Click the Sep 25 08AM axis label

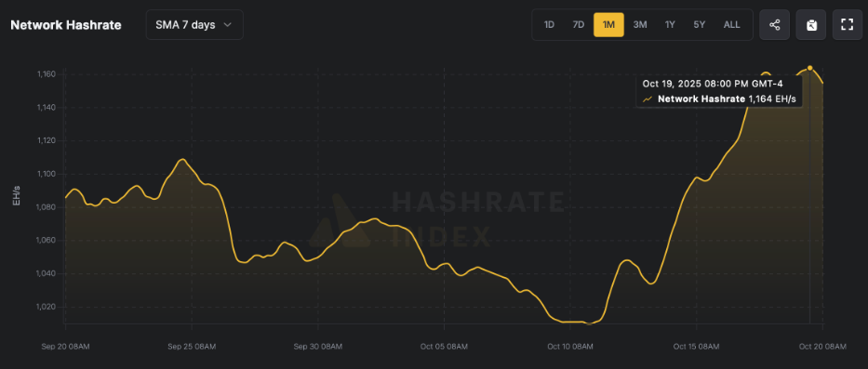[x=192, y=347]
